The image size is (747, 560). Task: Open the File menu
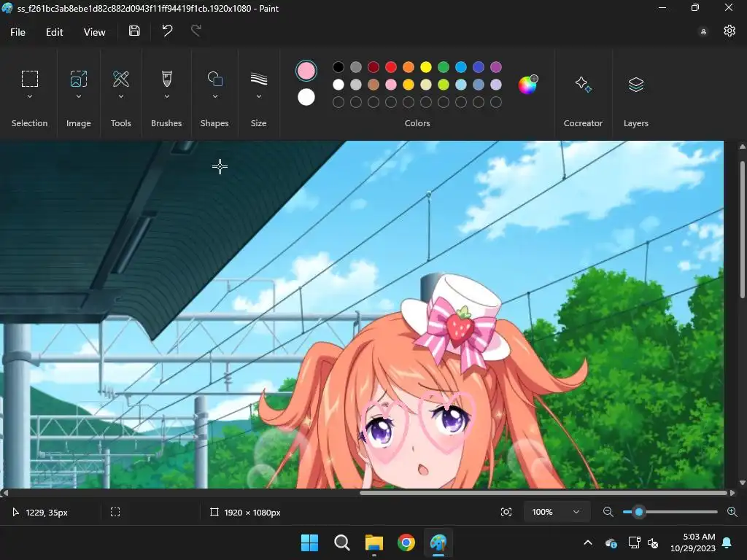tap(18, 32)
